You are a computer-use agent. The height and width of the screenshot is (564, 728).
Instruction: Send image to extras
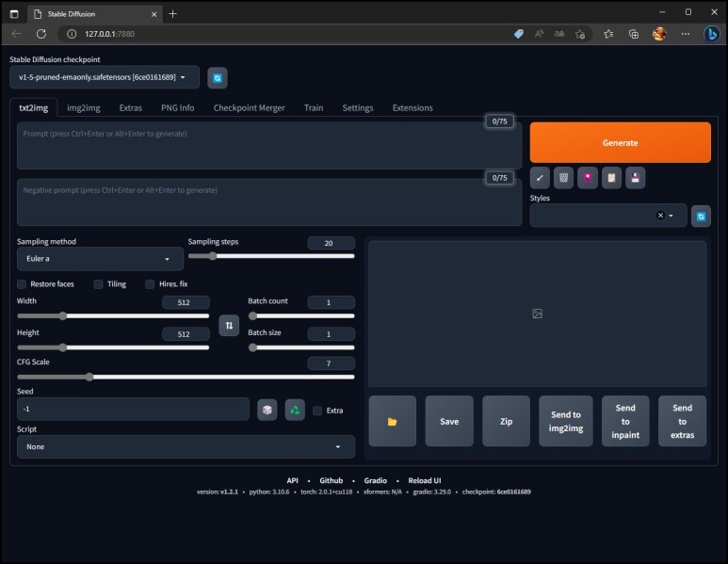(682, 421)
